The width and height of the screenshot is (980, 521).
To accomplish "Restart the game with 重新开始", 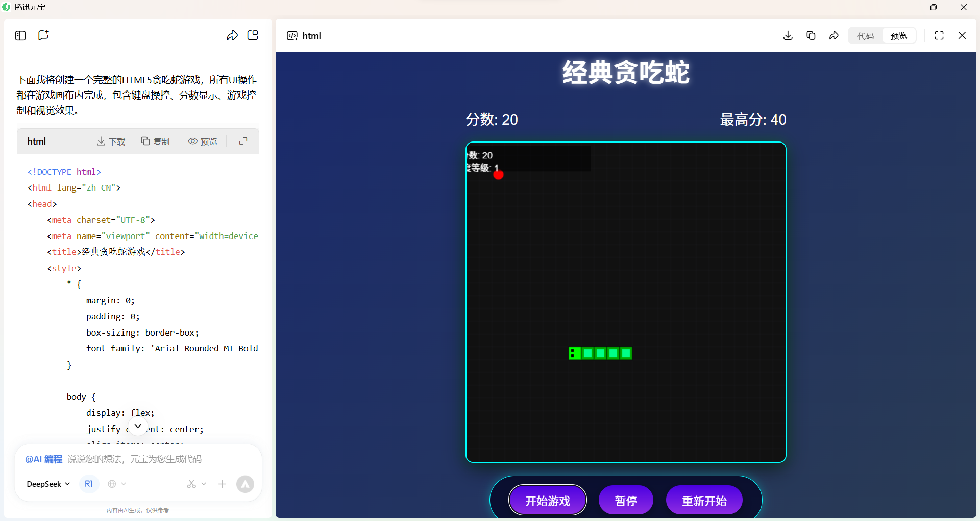I will (x=704, y=500).
